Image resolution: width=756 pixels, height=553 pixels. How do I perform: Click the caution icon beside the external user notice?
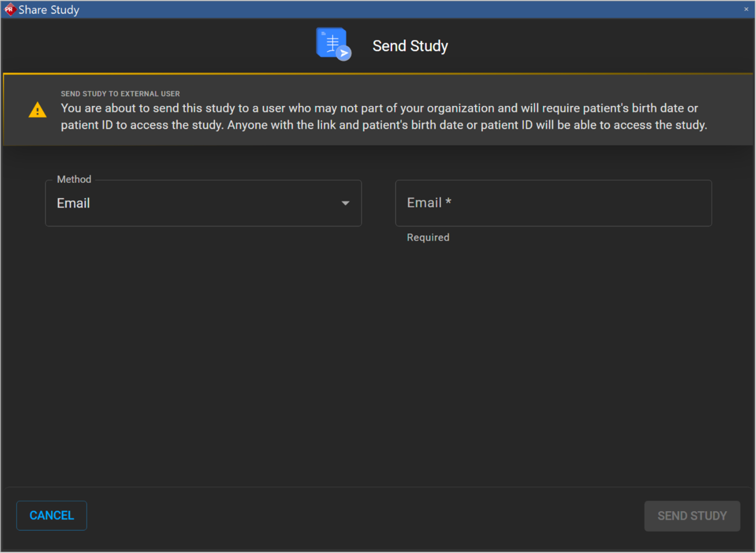[x=37, y=110]
